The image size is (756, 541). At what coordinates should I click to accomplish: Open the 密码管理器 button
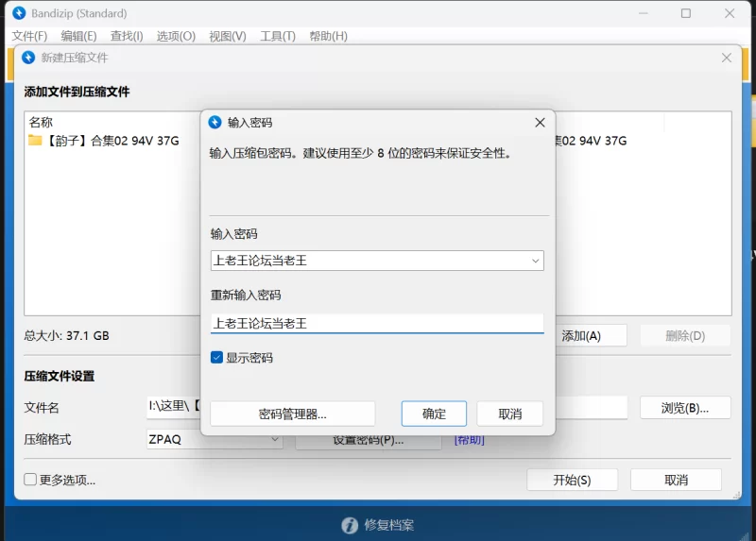293,414
